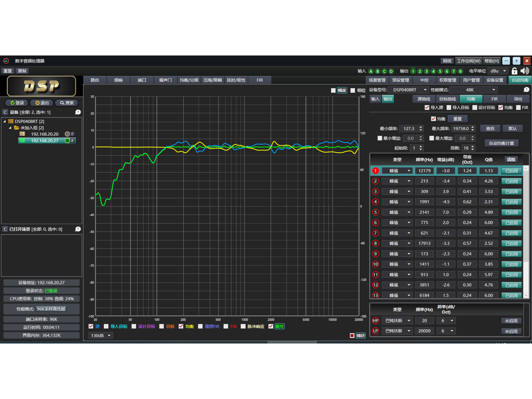Image resolution: width=532 pixels, height=399 pixels.
Task: Switch to the routing (路由) tab
Action: (95, 80)
